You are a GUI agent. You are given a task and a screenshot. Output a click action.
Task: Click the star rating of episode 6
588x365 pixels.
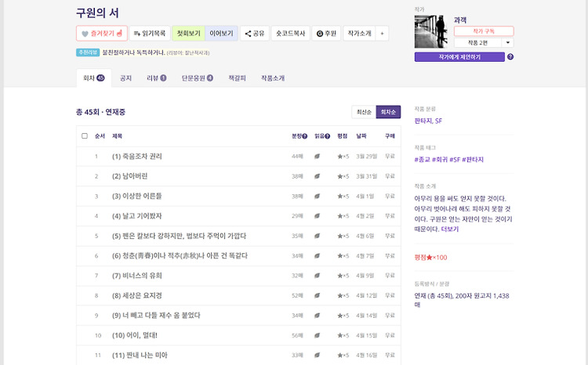point(343,255)
